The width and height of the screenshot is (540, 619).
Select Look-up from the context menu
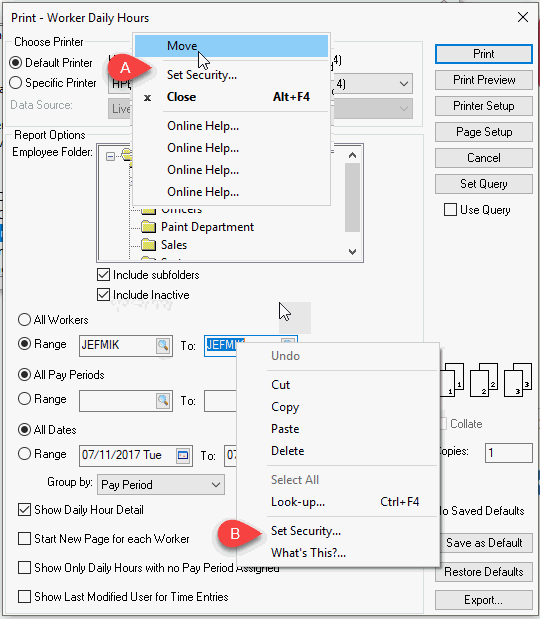(298, 502)
